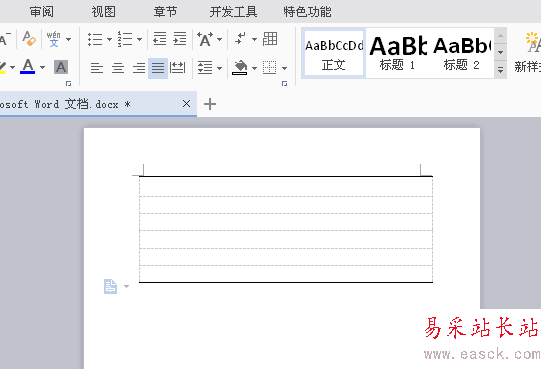This screenshot has width=541, height=369.
Task: Click the line spacing icon
Action: pos(205,68)
